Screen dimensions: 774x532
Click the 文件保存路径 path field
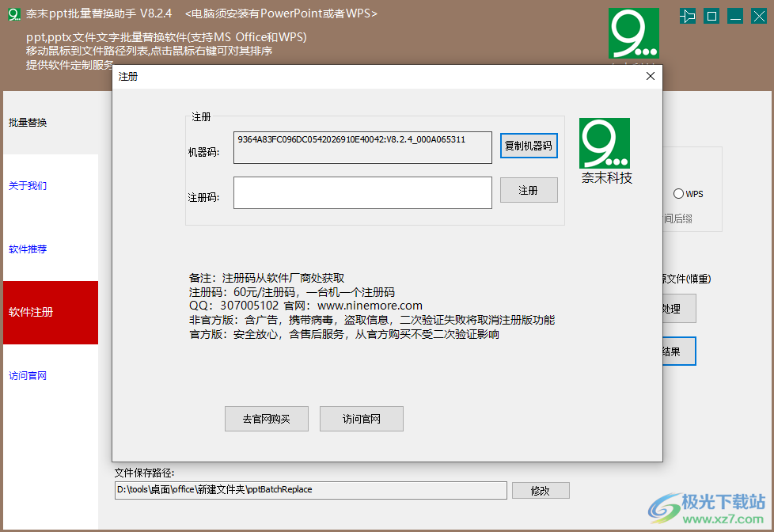(x=310, y=490)
